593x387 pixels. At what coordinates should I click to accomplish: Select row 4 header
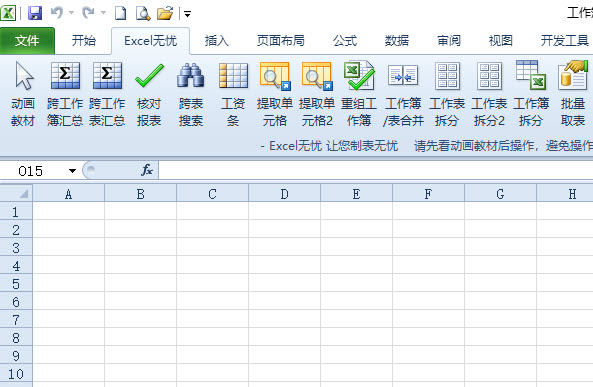click(x=16, y=266)
